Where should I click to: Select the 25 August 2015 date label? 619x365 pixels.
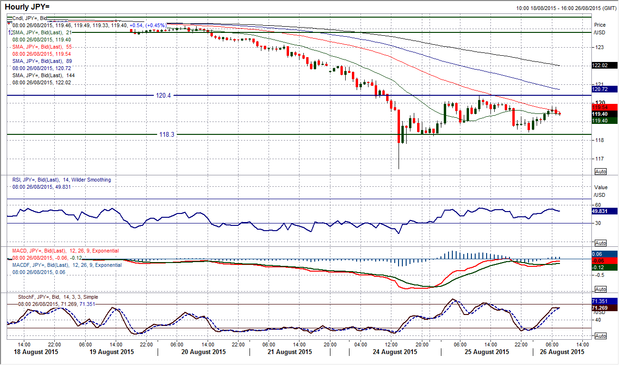coord(487,352)
